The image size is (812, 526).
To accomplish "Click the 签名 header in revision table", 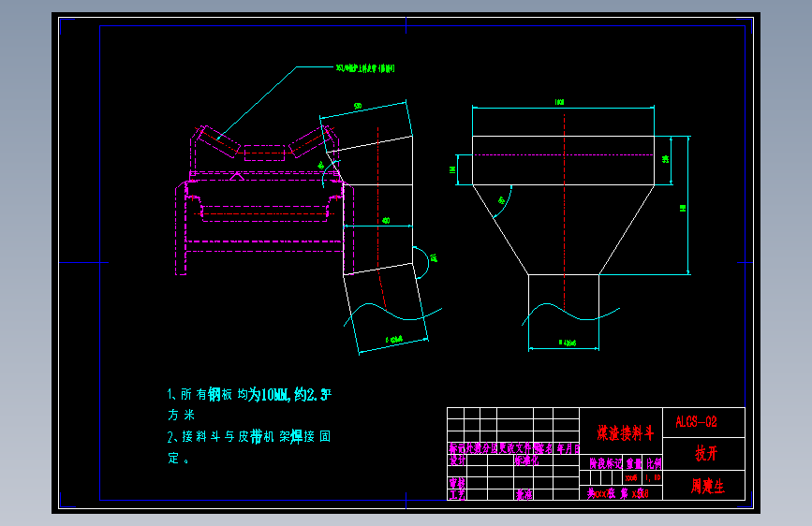I will (x=543, y=448).
